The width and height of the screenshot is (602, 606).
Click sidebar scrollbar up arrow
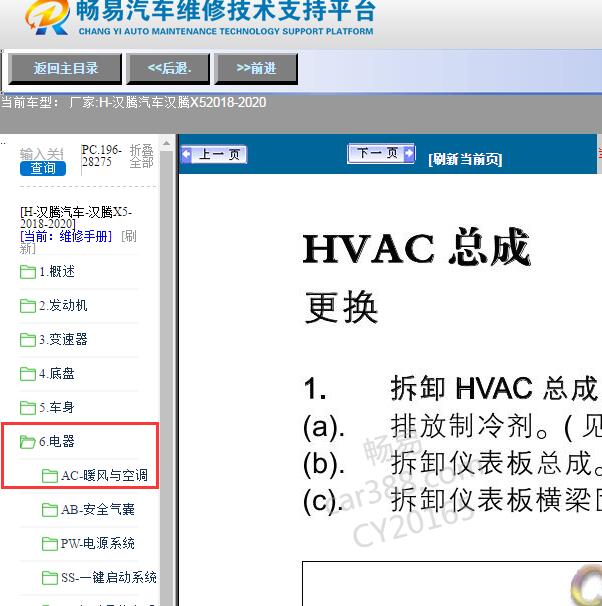click(x=167, y=143)
